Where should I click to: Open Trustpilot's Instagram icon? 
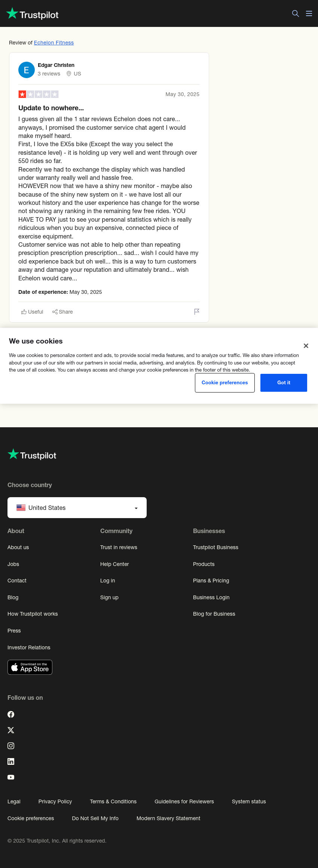pos(11,746)
